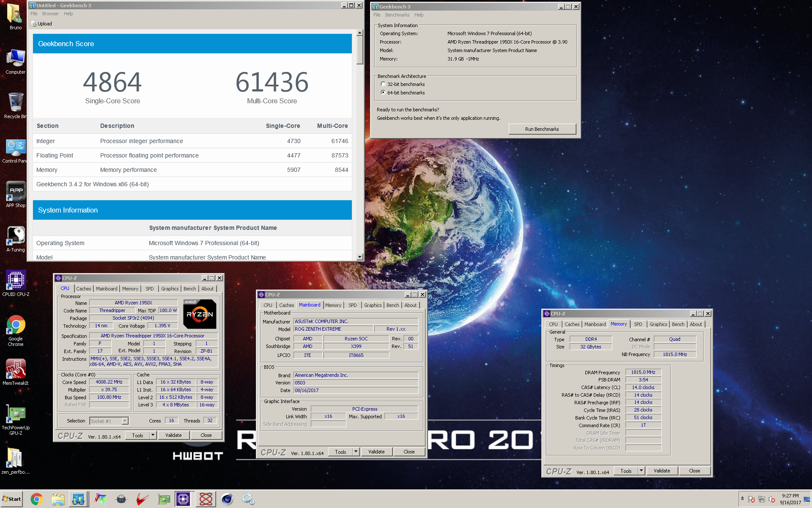Click the Run Benchmarks button
This screenshot has width=812, height=508.
click(542, 129)
